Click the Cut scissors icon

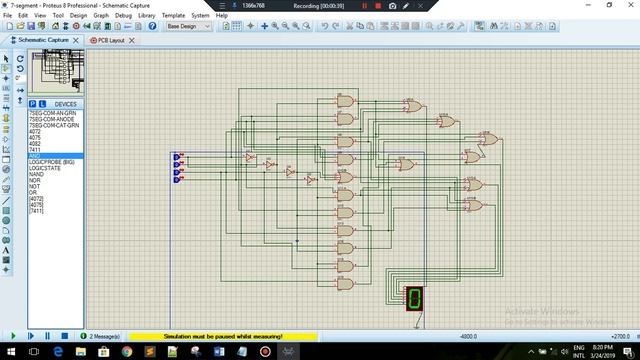349,26
